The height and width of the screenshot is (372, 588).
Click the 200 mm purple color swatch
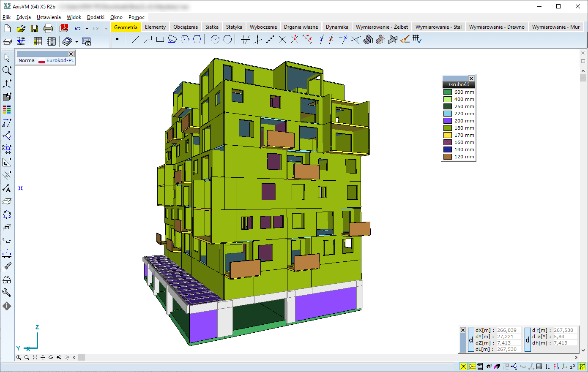tap(447, 121)
